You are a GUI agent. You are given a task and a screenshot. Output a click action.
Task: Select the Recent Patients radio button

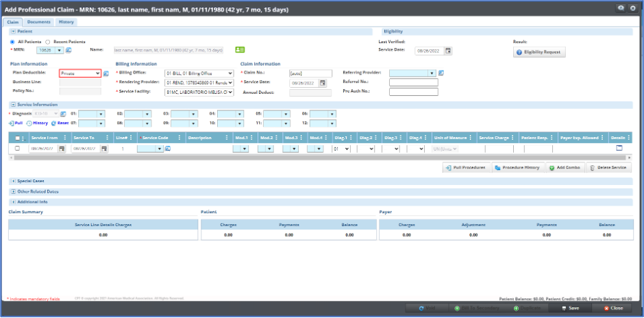tap(47, 42)
